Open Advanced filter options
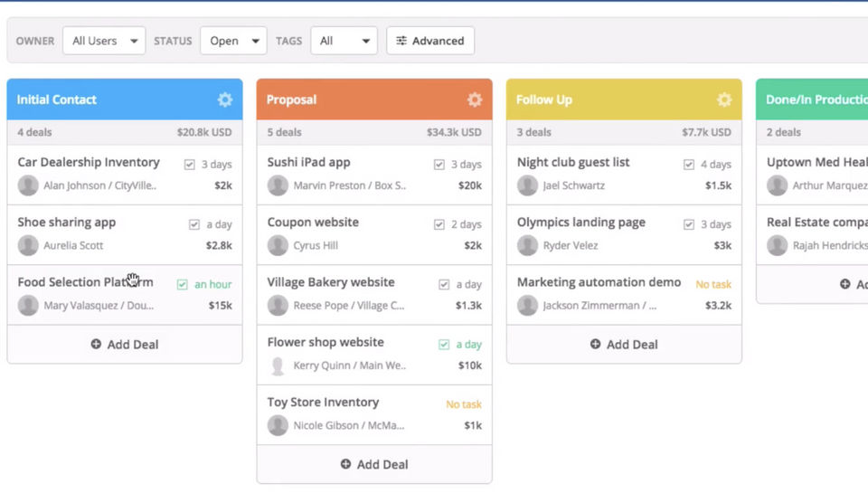Screen dimensions: 868x503 [x=430, y=41]
